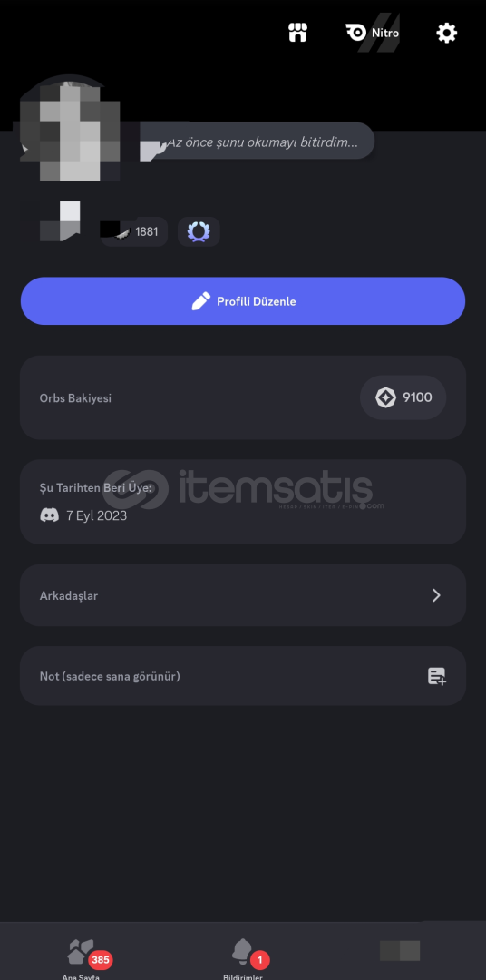Image resolution: width=486 pixels, height=980 pixels.
Task: Click the pencil icon on Profili Düzenle
Action: coord(200,301)
